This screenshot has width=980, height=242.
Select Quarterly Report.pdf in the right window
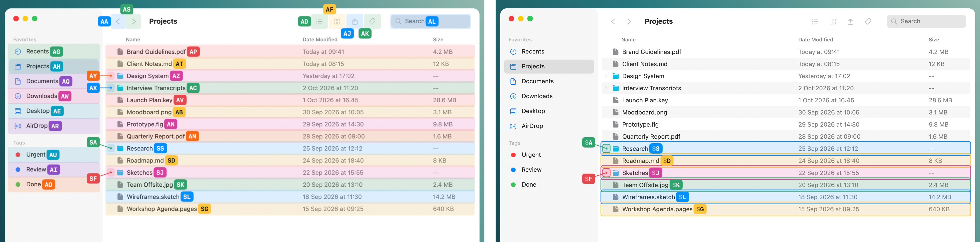(x=786, y=136)
